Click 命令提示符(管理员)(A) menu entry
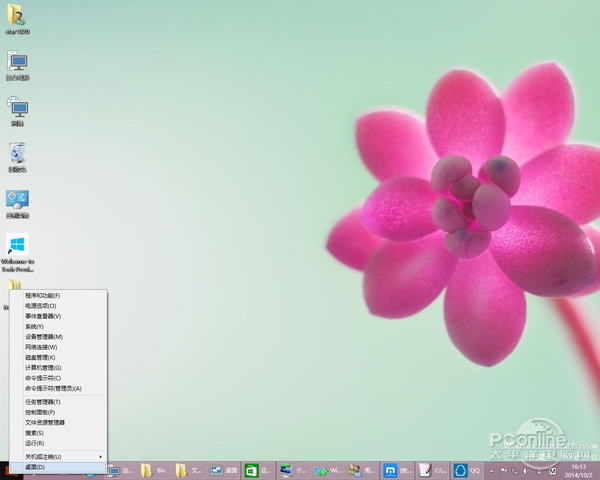 [x=53, y=388]
